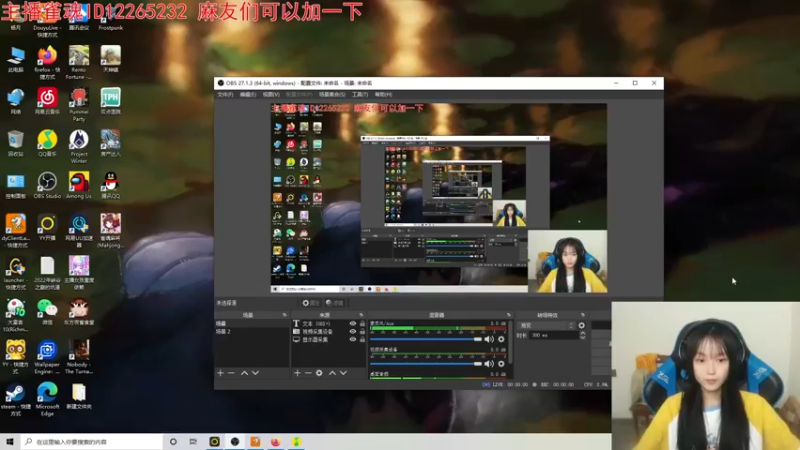Open the settings gear for the 麦克风/Aux mixer channel
Screen dimensions: 800x450
coord(501,339)
